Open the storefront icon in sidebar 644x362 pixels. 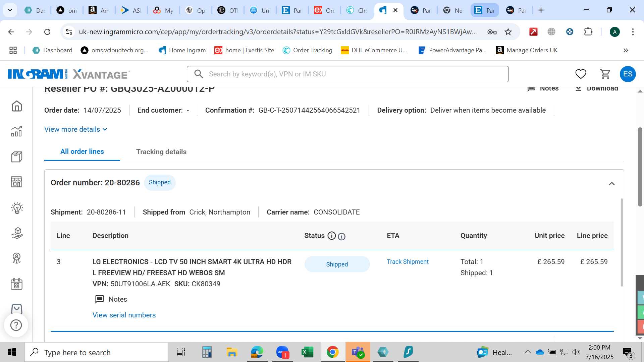coord(16,182)
